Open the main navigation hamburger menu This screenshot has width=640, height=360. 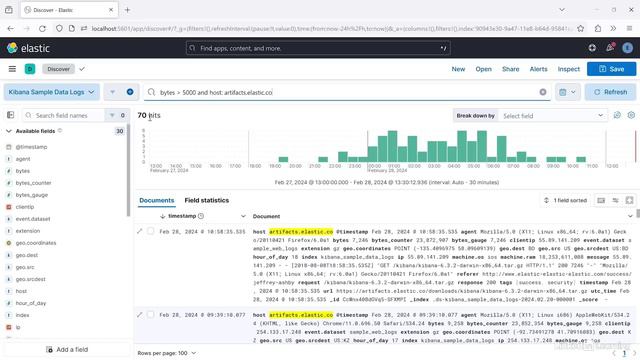(x=12, y=69)
